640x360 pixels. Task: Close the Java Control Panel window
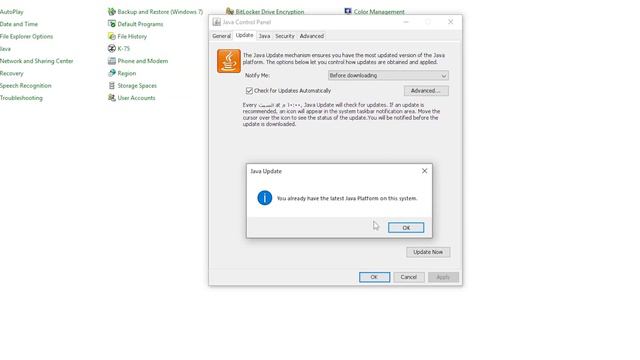451,22
